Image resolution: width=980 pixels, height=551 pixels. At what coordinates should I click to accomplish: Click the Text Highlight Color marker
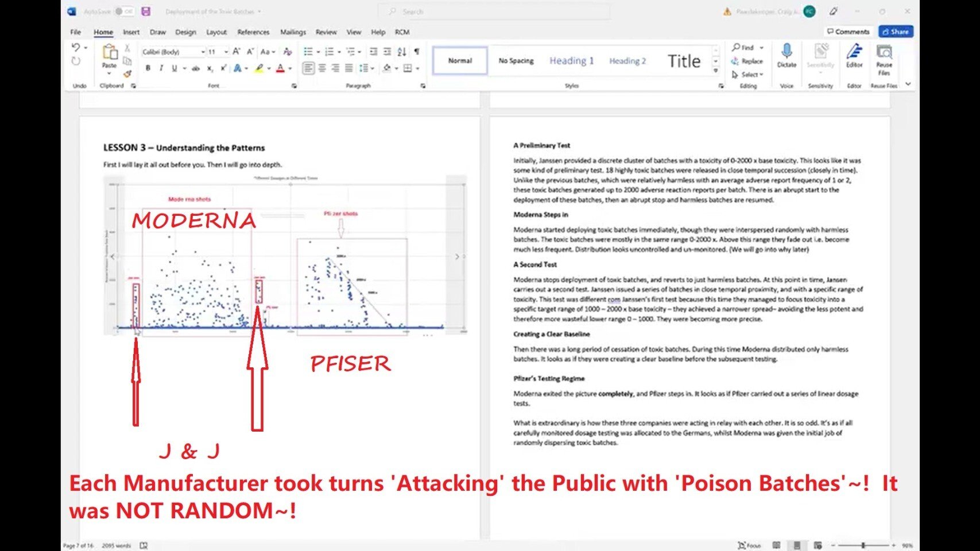tap(259, 68)
